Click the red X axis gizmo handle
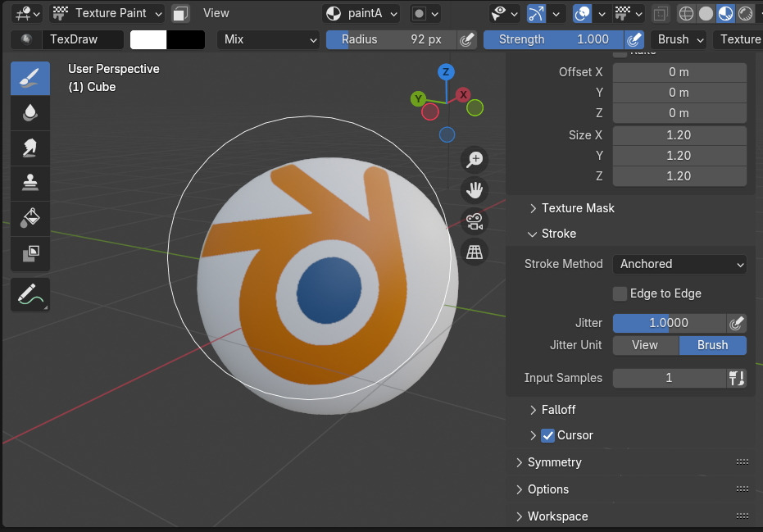 463,94
